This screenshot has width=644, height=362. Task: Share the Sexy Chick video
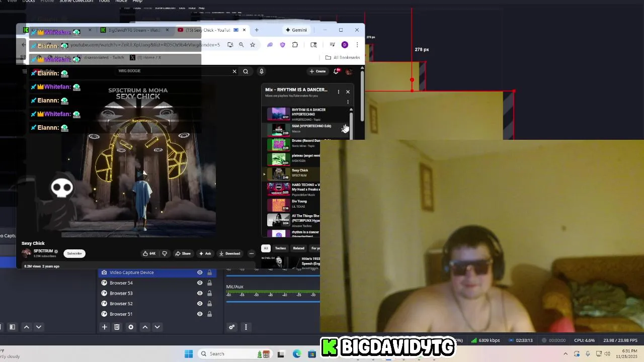(x=183, y=253)
